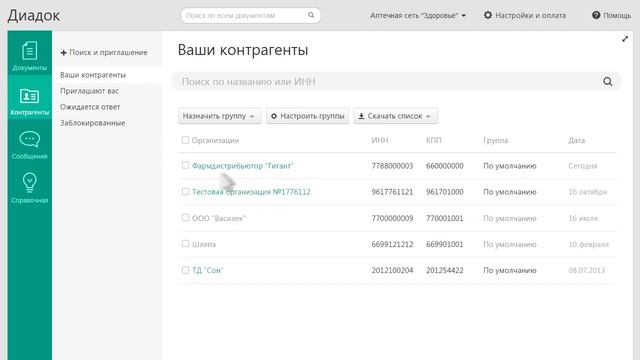Open the Скачать список dropdown
This screenshot has height=360, width=640.
395,116
